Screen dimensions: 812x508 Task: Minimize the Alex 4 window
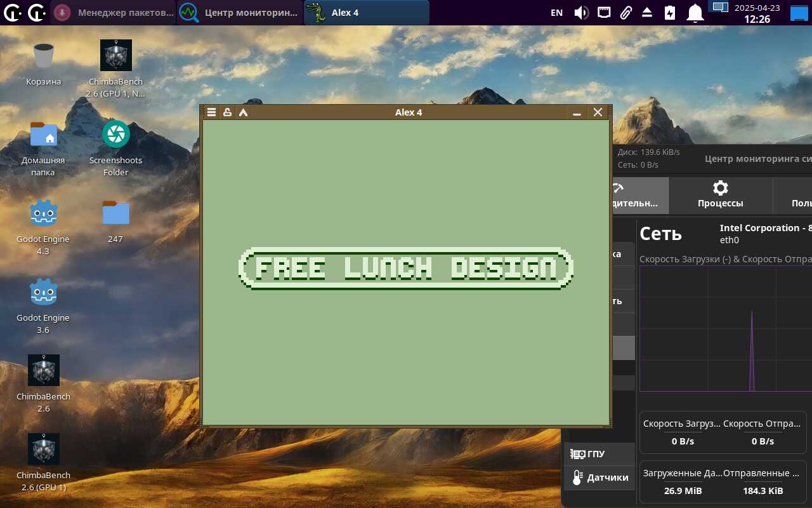pos(577,112)
